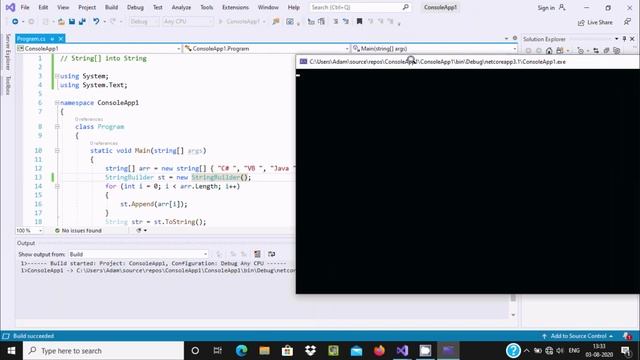The height and width of the screenshot is (360, 640).
Task: Click the Cortana circle icon in taskbar
Action: pyautogui.click(x=195, y=351)
